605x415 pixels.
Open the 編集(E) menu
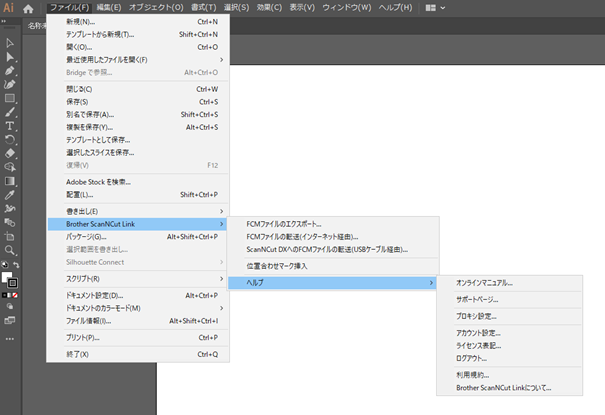point(109,8)
